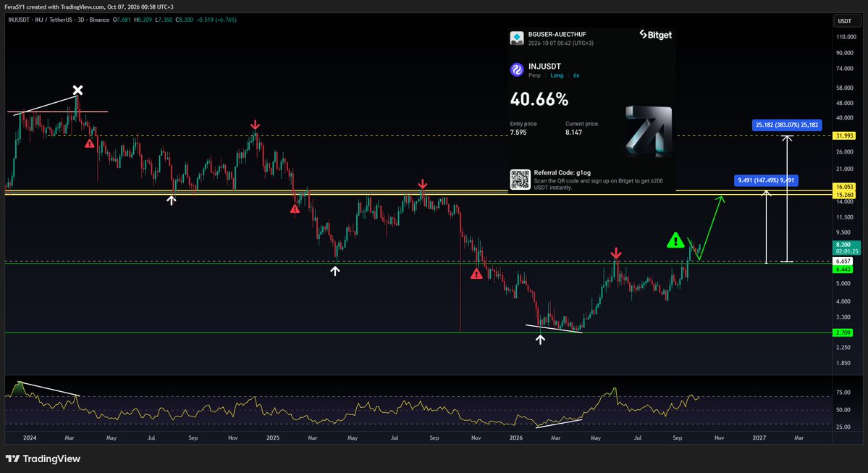This screenshot has height=473, width=868.
Task: Click the Long position tag
Action: pos(557,75)
